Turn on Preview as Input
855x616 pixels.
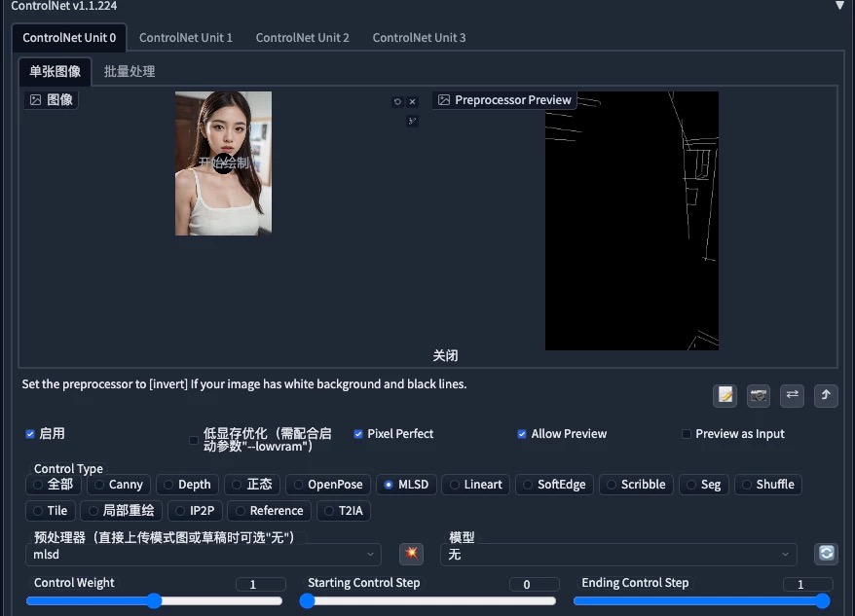pyautogui.click(x=687, y=434)
